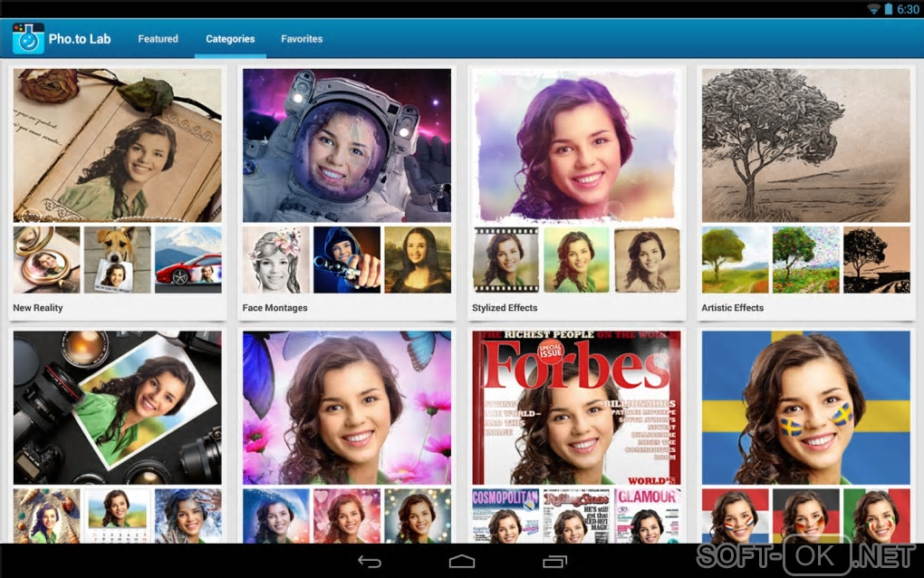924x578 pixels.
Task: Choose the Glamour cover thumbnail
Action: pos(647,515)
